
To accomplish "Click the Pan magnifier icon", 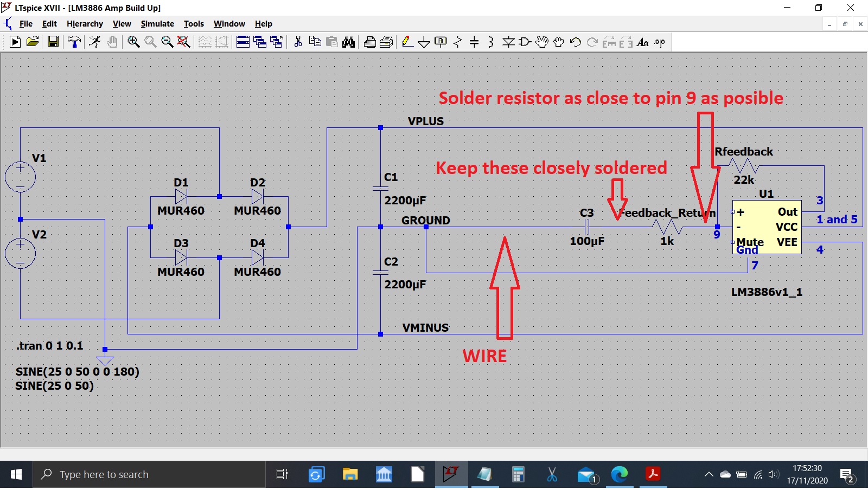I will 150,42.
